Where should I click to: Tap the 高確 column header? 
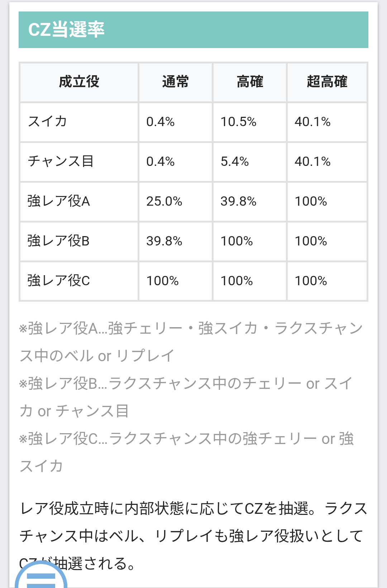coord(250,82)
